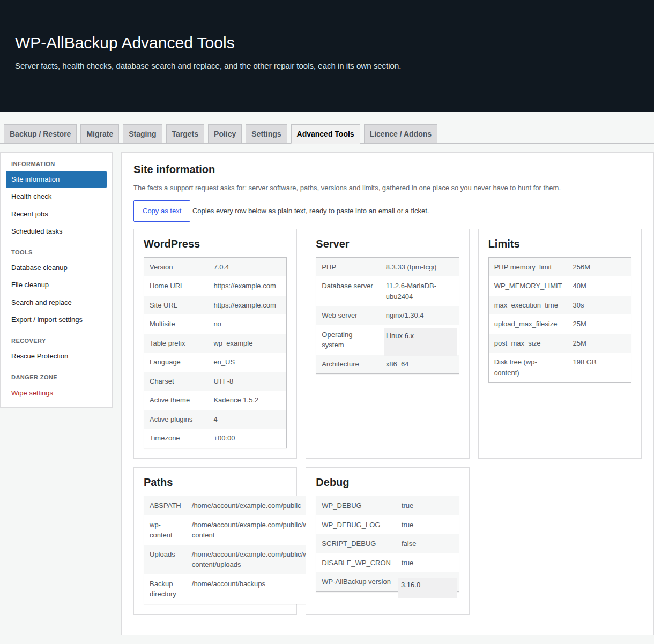Select Site information in the sidebar
The width and height of the screenshot is (654, 644).
(56, 179)
